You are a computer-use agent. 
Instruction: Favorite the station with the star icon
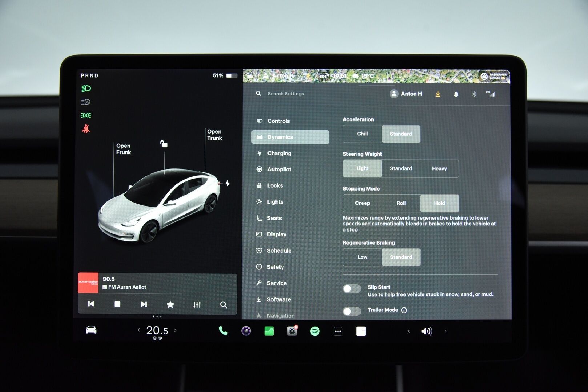[x=170, y=305]
